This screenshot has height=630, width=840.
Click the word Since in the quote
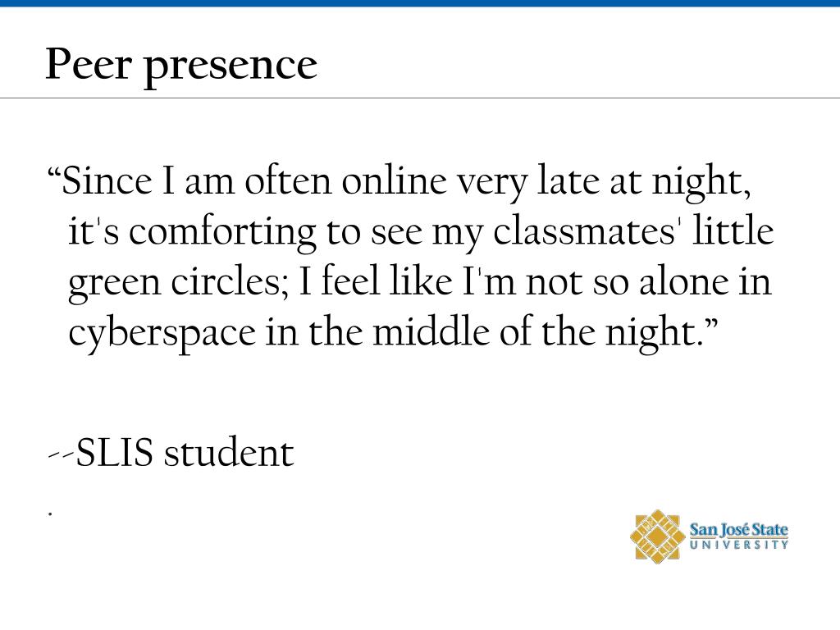pyautogui.click(x=107, y=181)
